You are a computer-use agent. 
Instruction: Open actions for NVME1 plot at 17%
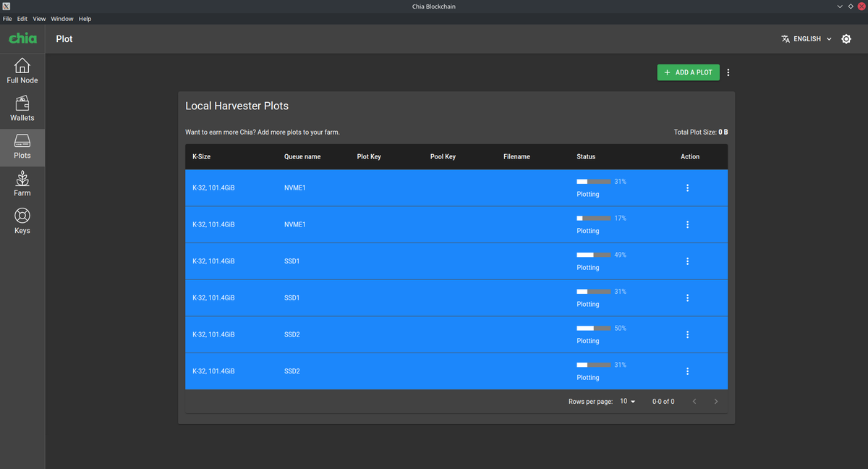tap(687, 224)
